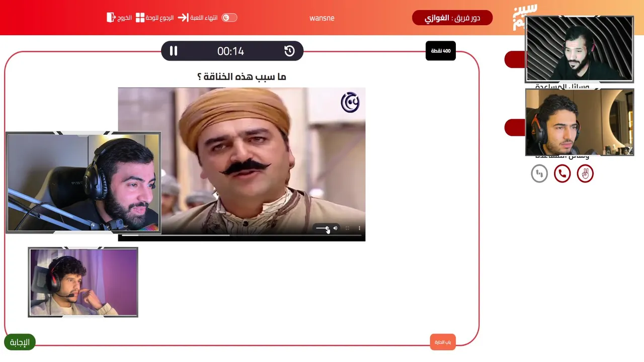Viewport: 644px width, 362px height.
Task: Pause the question timer
Action: click(174, 51)
